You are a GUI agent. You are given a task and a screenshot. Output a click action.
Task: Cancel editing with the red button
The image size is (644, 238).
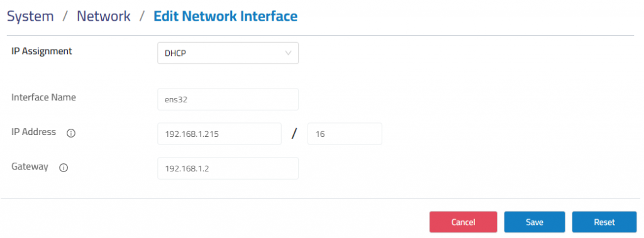click(x=464, y=222)
